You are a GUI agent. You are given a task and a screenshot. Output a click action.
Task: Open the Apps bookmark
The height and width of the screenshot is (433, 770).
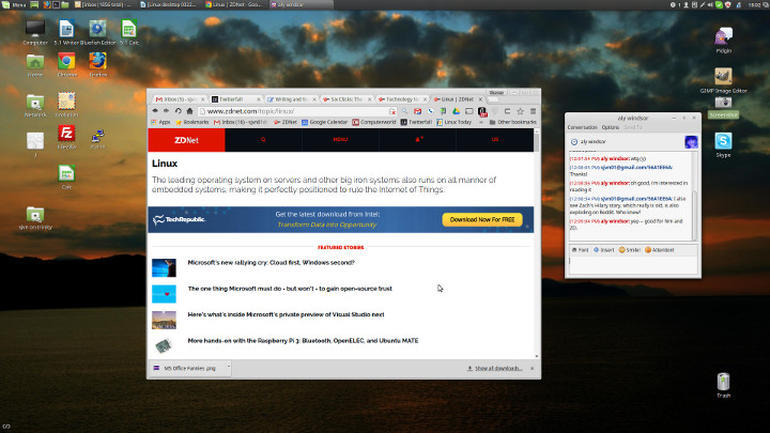[161, 122]
